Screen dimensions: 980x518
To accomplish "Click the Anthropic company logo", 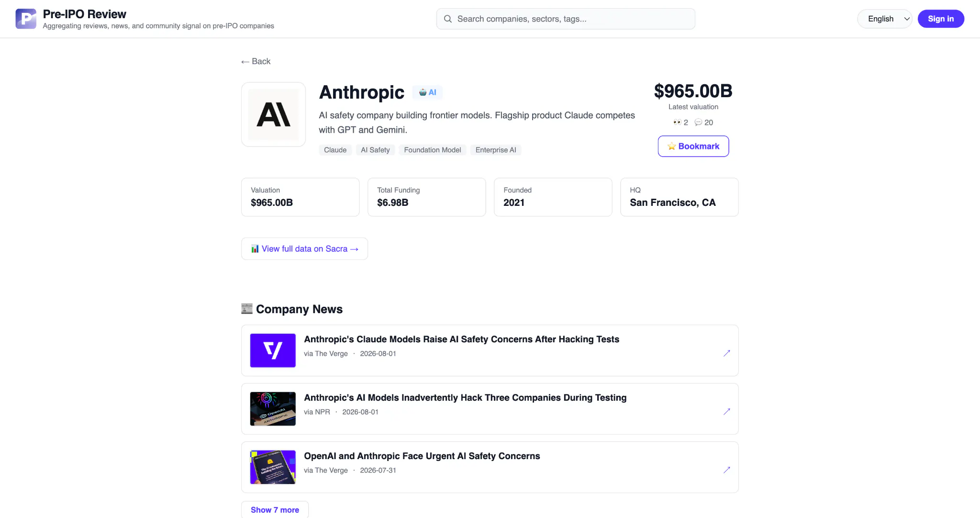I will pyautogui.click(x=274, y=114).
